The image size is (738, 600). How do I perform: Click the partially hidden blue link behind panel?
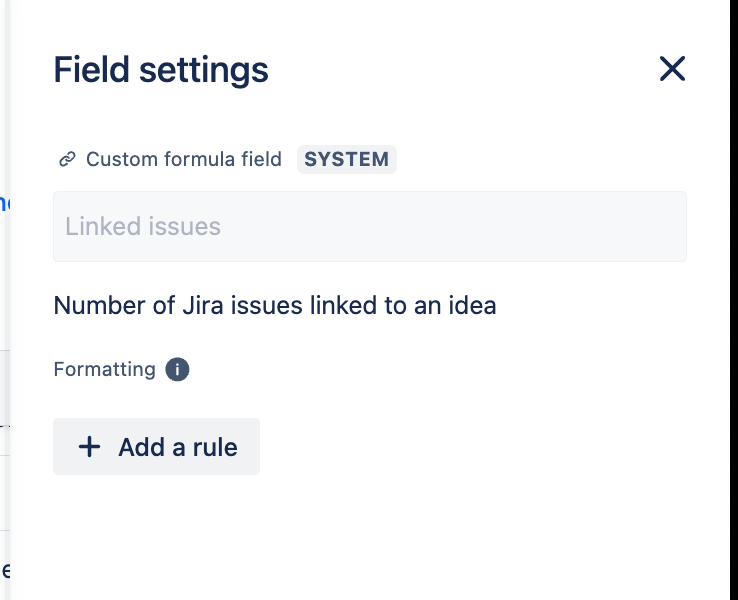click(x=4, y=204)
